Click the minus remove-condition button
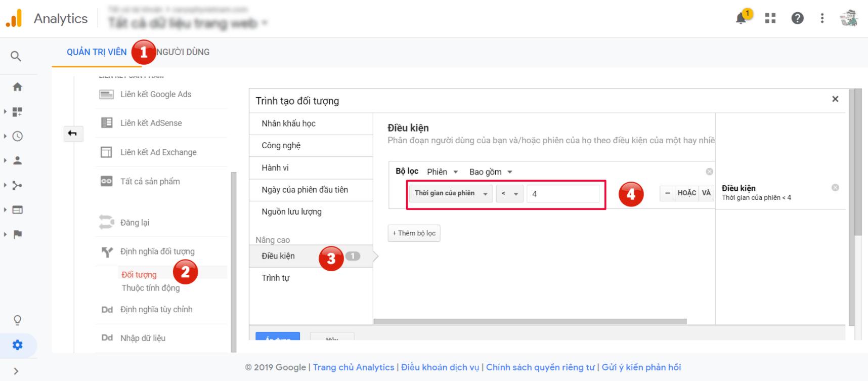868x381 pixels. point(667,193)
